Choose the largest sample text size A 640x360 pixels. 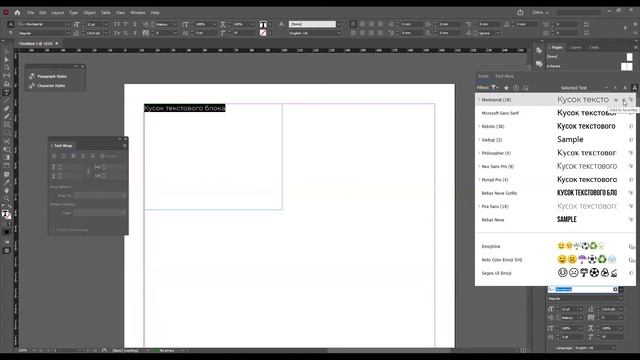click(634, 88)
